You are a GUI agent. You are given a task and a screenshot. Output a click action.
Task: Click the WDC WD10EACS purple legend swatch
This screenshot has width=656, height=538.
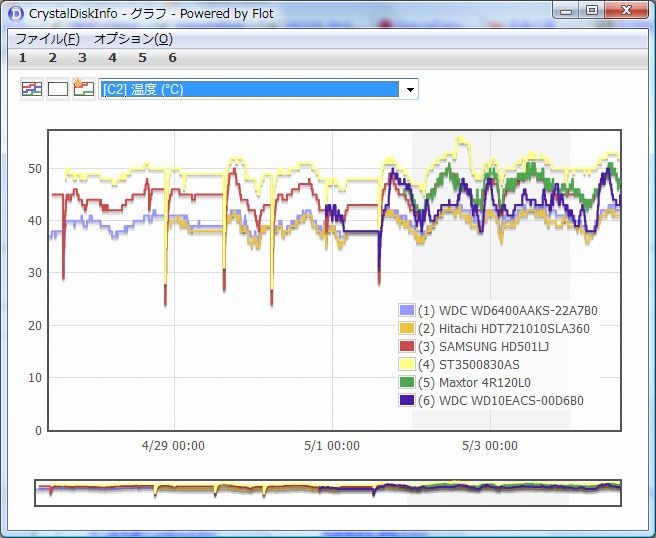[407, 400]
